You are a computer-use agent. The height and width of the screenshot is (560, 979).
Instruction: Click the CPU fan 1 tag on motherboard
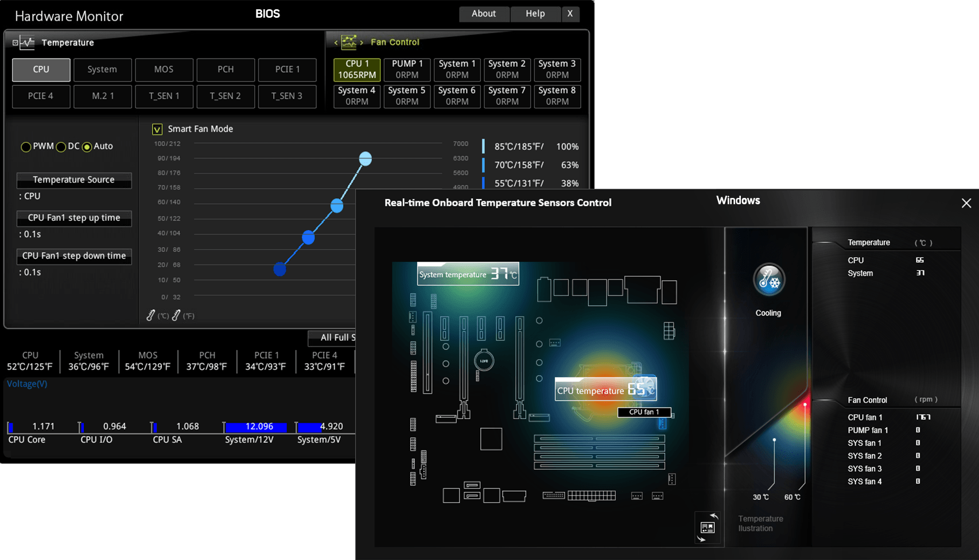point(644,412)
